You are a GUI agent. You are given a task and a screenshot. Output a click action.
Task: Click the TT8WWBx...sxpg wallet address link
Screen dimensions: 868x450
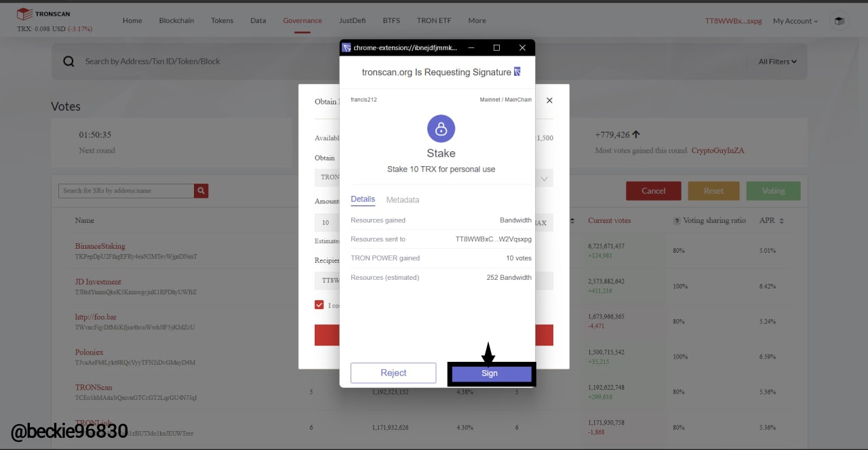(734, 21)
